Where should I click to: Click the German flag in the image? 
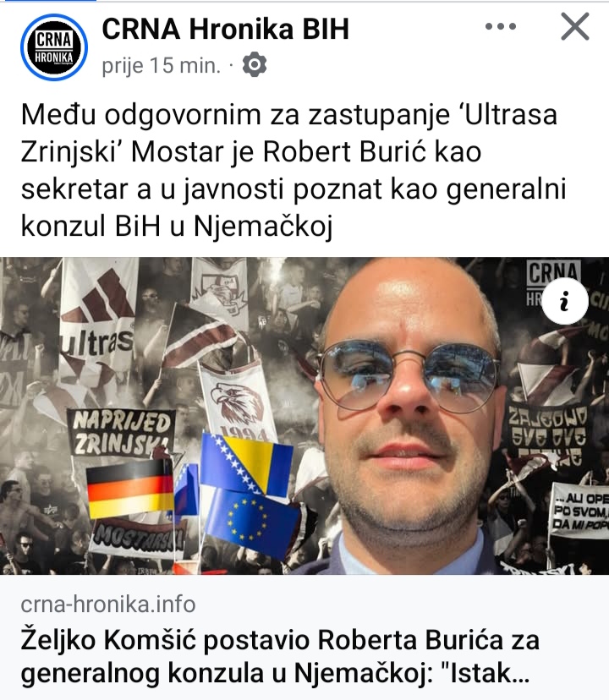pos(130,489)
